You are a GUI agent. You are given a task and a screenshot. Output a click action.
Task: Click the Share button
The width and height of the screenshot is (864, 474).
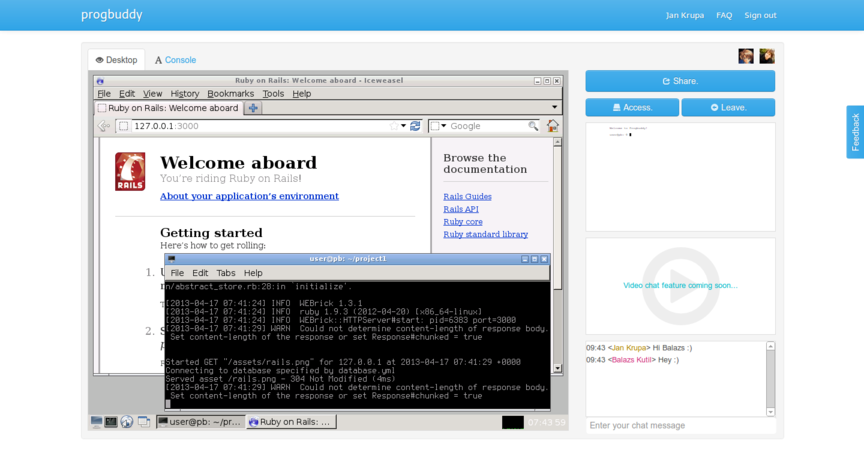click(x=680, y=81)
